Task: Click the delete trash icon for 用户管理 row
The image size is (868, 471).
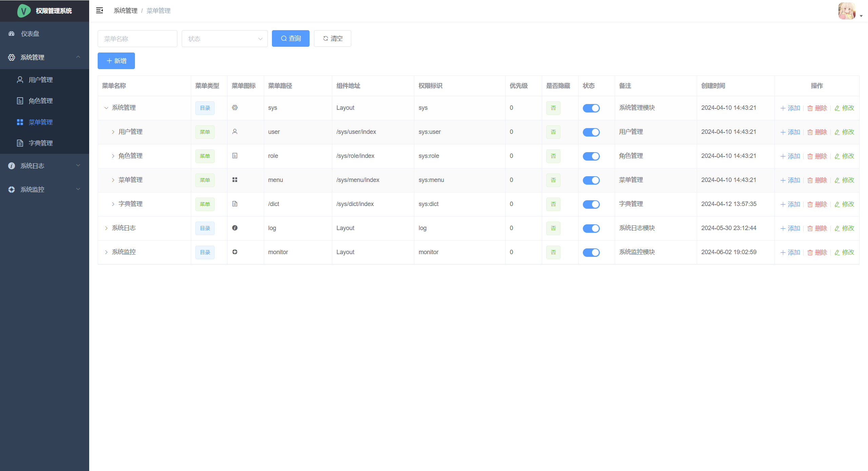Action: pos(810,132)
